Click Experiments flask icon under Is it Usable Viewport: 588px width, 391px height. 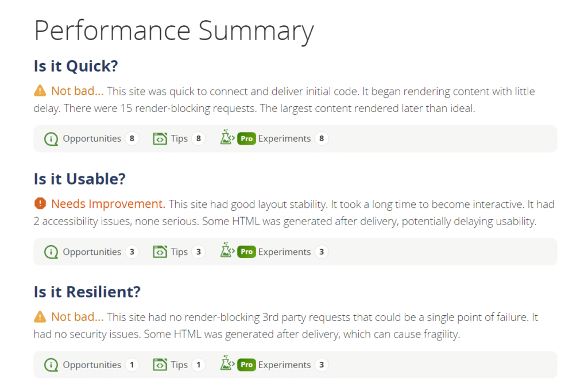[226, 251]
